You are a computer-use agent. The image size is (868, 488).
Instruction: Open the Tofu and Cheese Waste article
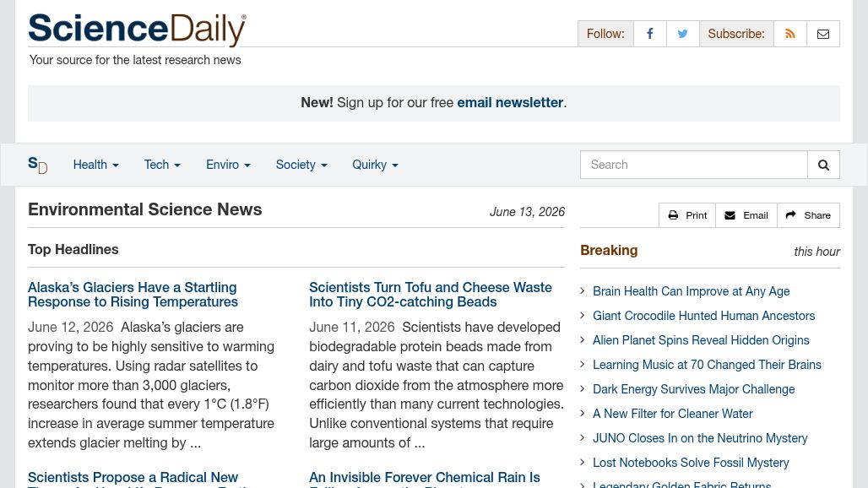430,295
